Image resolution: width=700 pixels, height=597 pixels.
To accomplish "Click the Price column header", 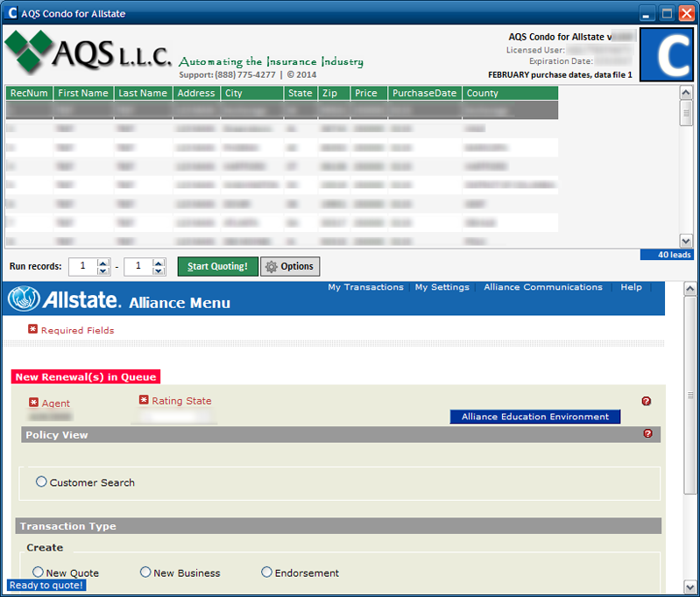I will click(x=369, y=93).
